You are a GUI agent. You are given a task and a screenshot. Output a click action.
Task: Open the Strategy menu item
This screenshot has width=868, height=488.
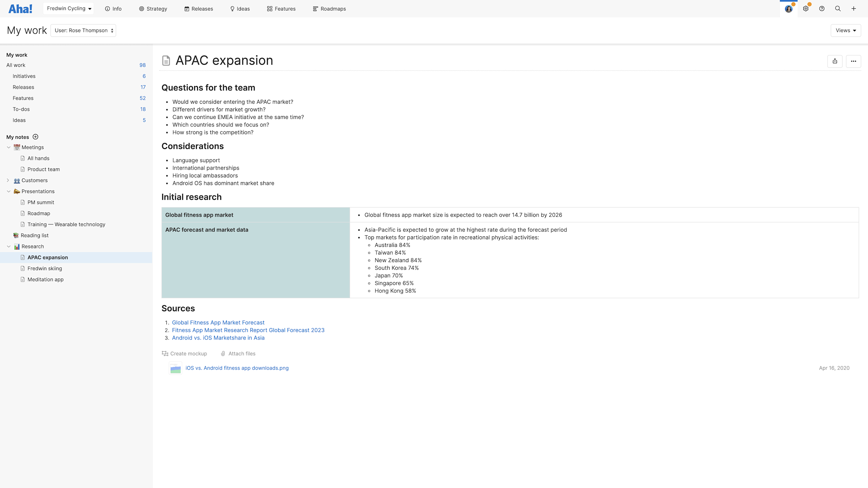(x=153, y=8)
